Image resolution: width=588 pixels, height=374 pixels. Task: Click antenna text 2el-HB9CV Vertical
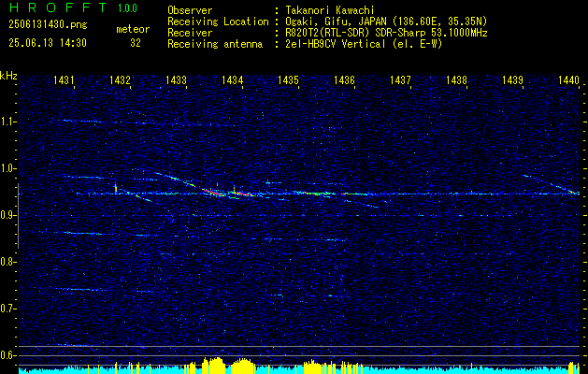(x=335, y=44)
